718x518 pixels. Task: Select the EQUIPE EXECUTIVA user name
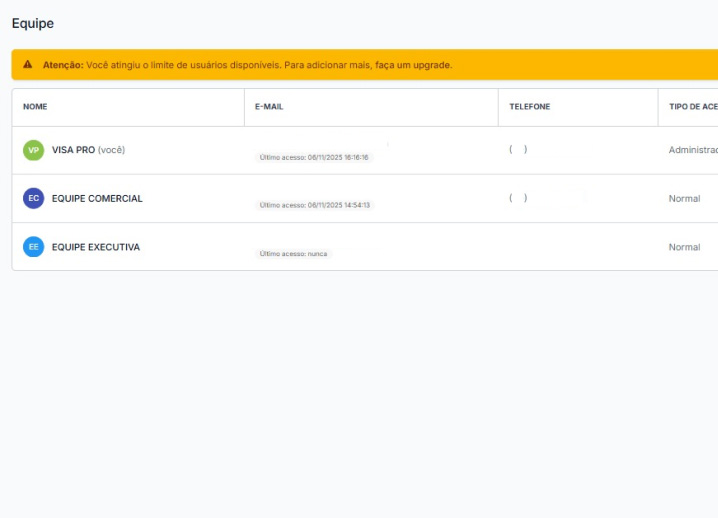(x=96, y=247)
